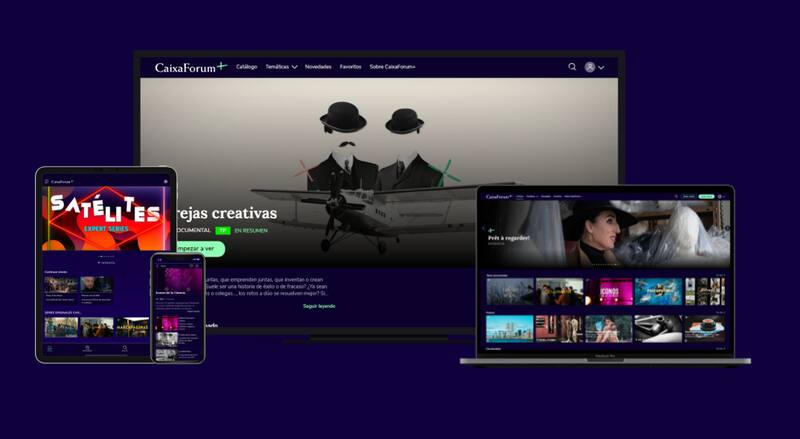Image resolution: width=800 pixels, height=439 pixels.
Task: Open the user profile avatar on the TV screen
Action: click(x=590, y=67)
